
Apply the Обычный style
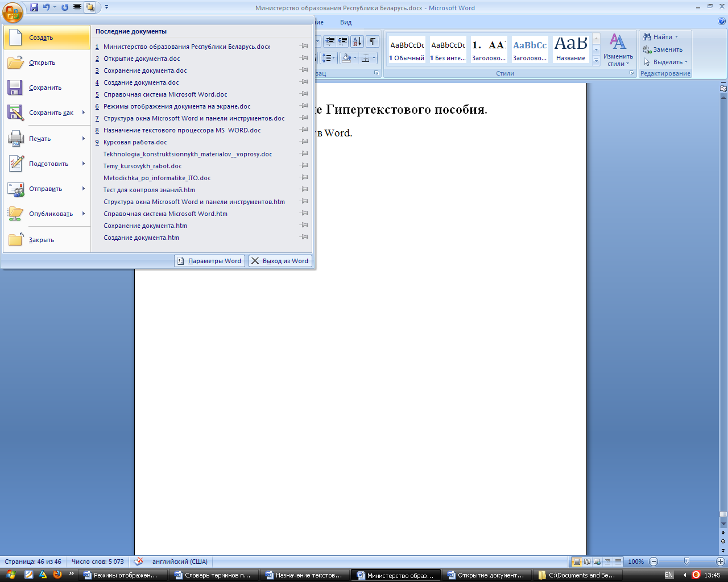point(407,50)
